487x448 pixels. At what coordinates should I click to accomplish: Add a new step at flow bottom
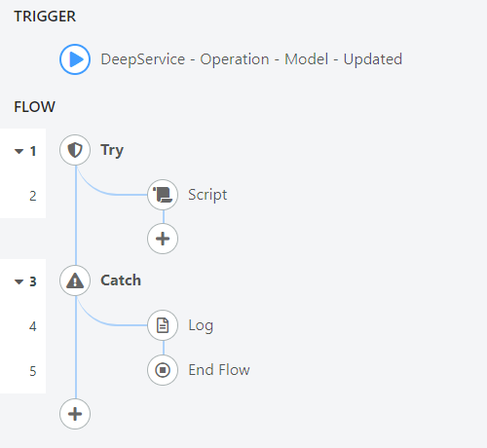click(x=75, y=414)
